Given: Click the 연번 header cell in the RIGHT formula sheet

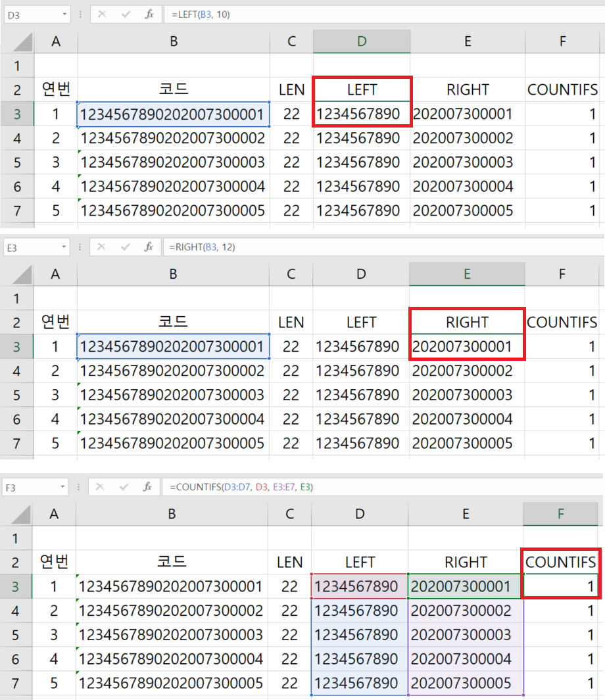Looking at the screenshot, I should (x=55, y=322).
